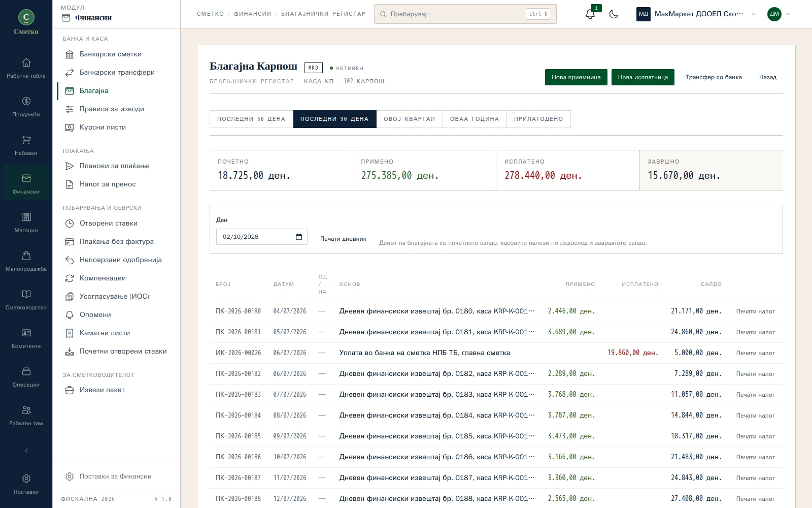Select Овој квартал tab
The height and width of the screenshot is (508, 812).
tap(409, 119)
